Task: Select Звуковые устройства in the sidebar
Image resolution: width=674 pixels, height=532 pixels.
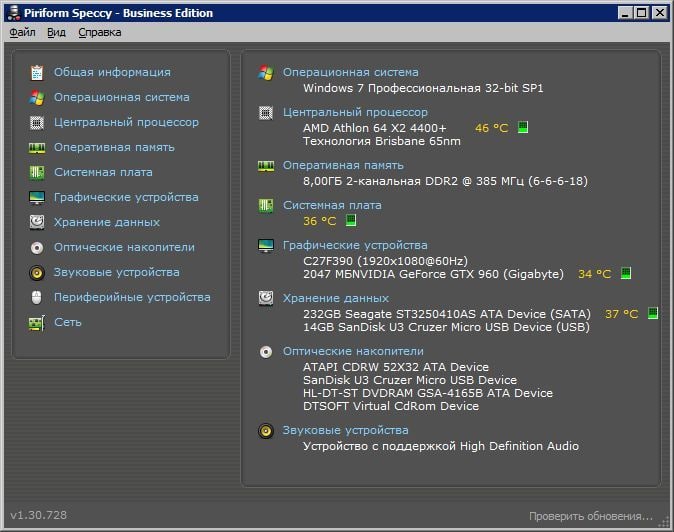Action: (x=117, y=272)
